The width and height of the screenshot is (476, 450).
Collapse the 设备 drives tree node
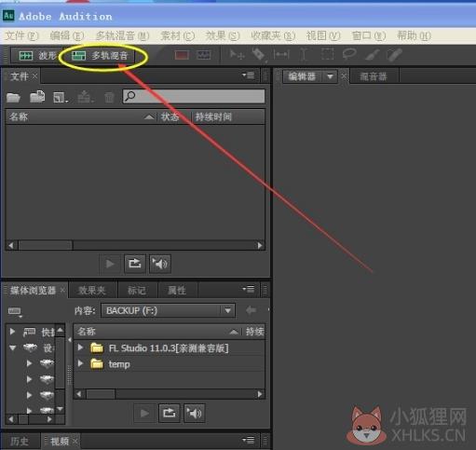pos(12,348)
